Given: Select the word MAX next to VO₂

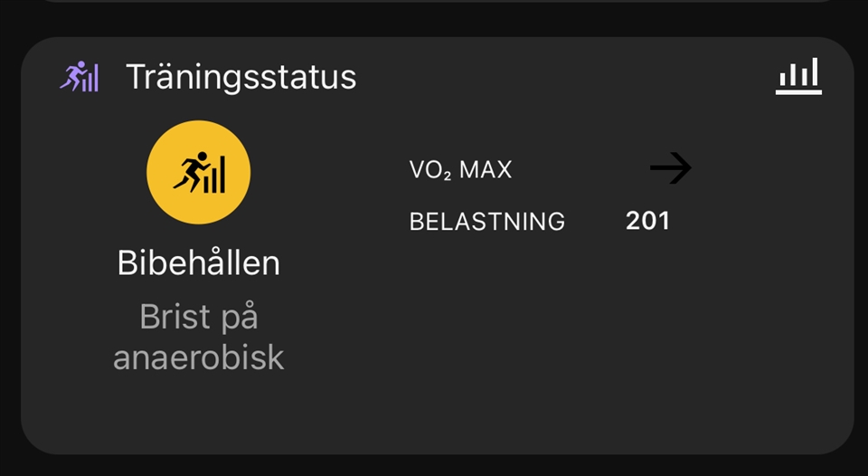Looking at the screenshot, I should pyautogui.click(x=486, y=169).
